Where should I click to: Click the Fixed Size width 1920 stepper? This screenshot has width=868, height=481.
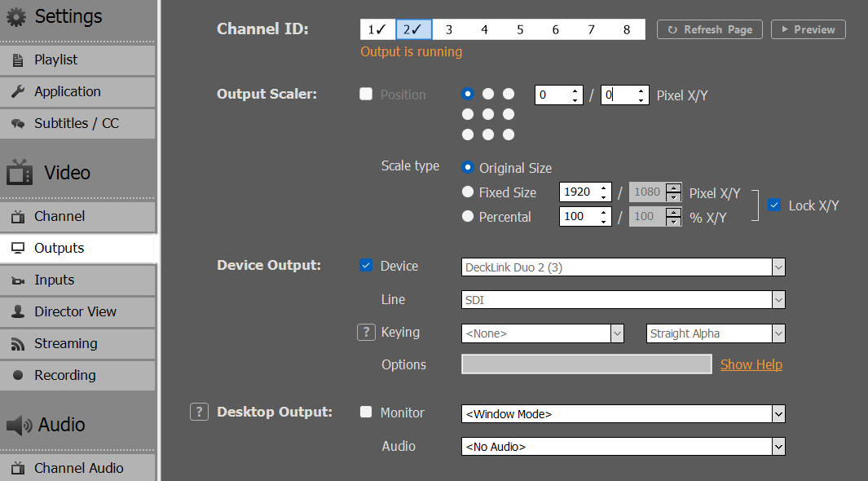(x=603, y=192)
